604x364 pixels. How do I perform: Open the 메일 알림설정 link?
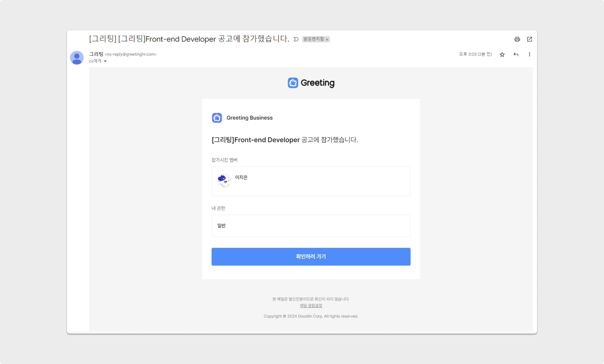(x=311, y=305)
